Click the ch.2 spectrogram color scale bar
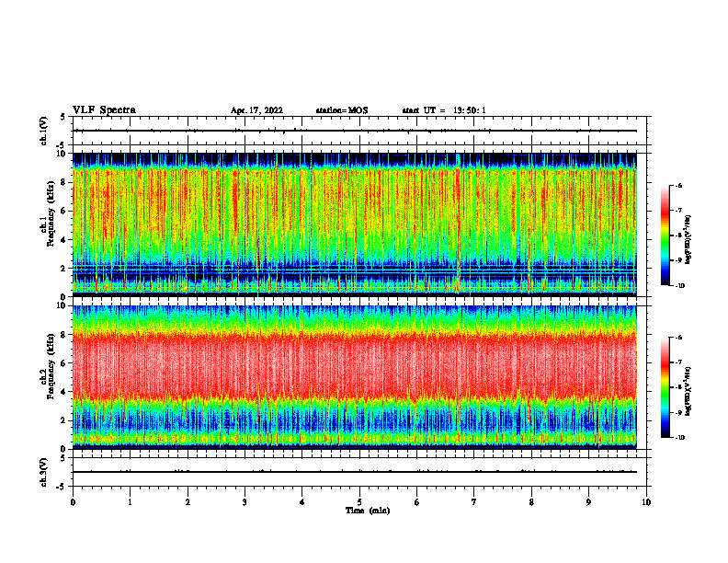 coord(665,387)
